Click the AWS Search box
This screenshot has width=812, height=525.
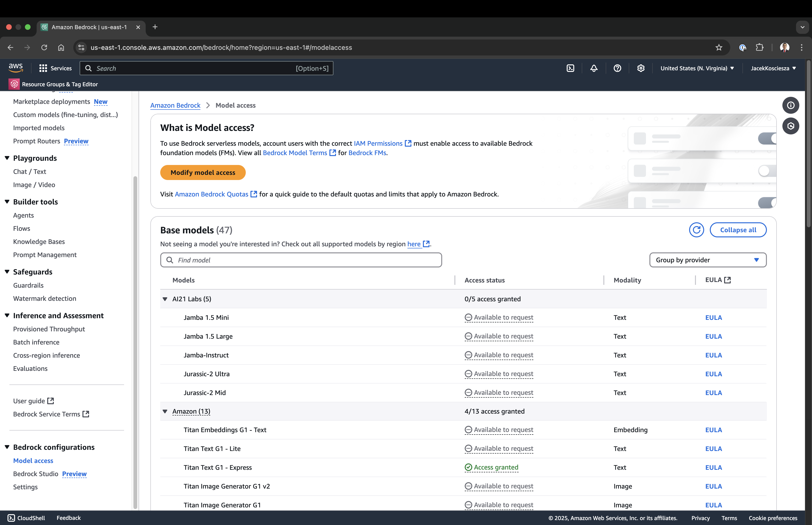click(x=207, y=68)
